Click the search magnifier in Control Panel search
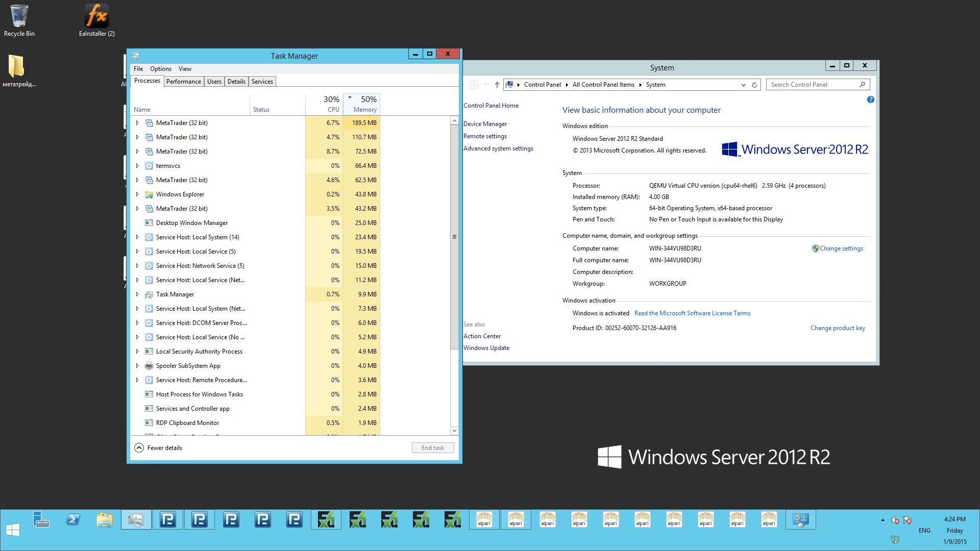This screenshot has width=980, height=551. (863, 85)
